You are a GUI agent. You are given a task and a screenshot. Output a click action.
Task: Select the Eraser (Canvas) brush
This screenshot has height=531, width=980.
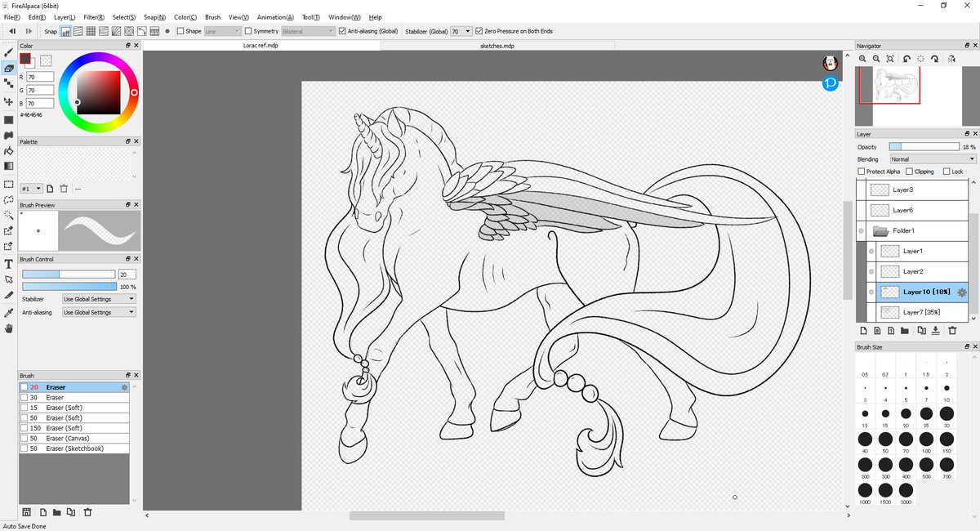click(74, 438)
